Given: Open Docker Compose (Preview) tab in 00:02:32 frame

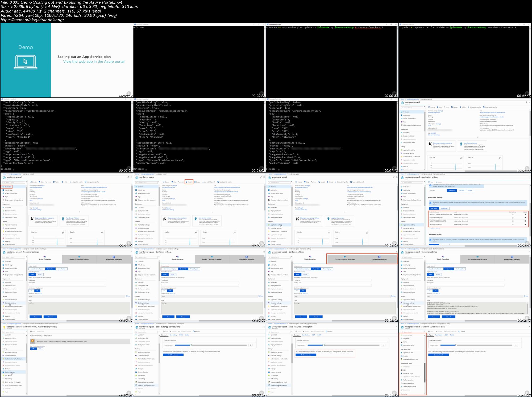Looking at the screenshot, I should [344, 259].
